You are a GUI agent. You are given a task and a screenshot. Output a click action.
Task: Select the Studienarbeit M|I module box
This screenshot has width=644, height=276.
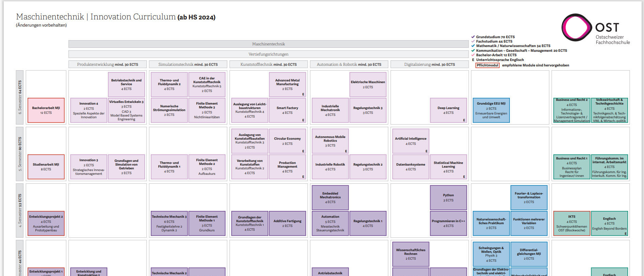pos(46,167)
